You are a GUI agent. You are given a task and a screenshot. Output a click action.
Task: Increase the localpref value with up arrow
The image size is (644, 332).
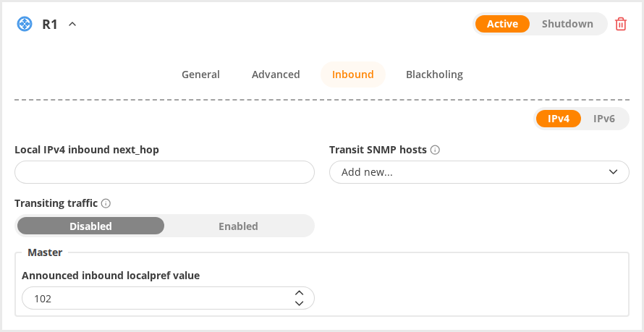pyautogui.click(x=300, y=293)
